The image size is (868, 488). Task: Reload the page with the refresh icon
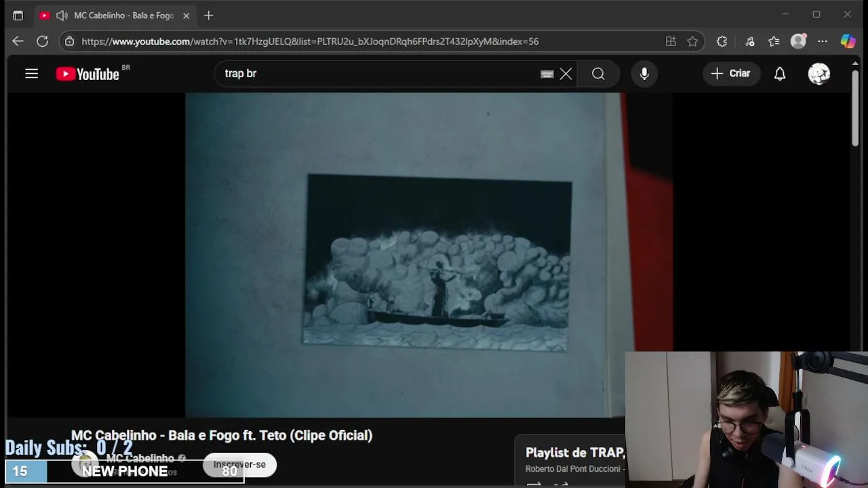coord(42,41)
